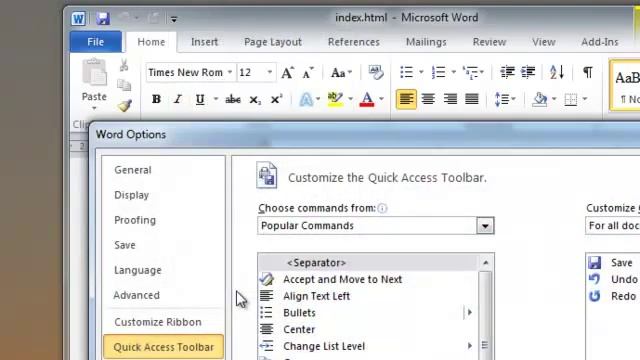Toggle Italic formatting
The height and width of the screenshot is (360, 640).
click(178, 99)
